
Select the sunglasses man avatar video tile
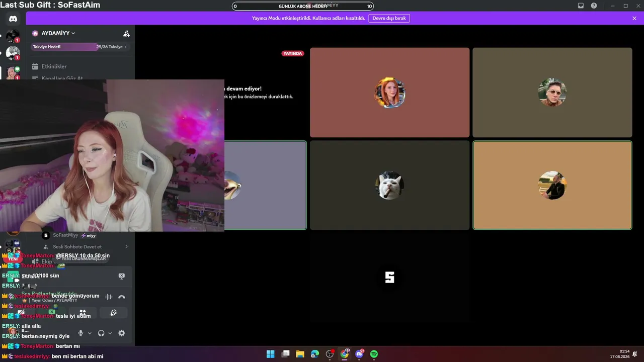point(552,93)
